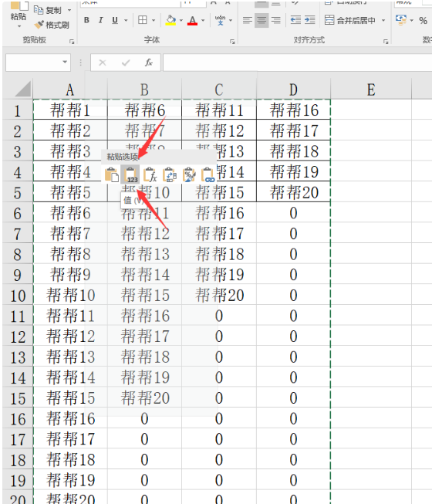Select column C header
Screen dimensions: 432x504
click(219, 90)
